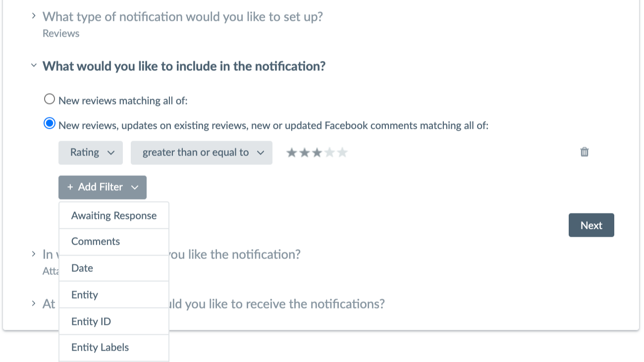The width and height of the screenshot is (644, 362).
Task: Click the Next button
Action: point(591,225)
